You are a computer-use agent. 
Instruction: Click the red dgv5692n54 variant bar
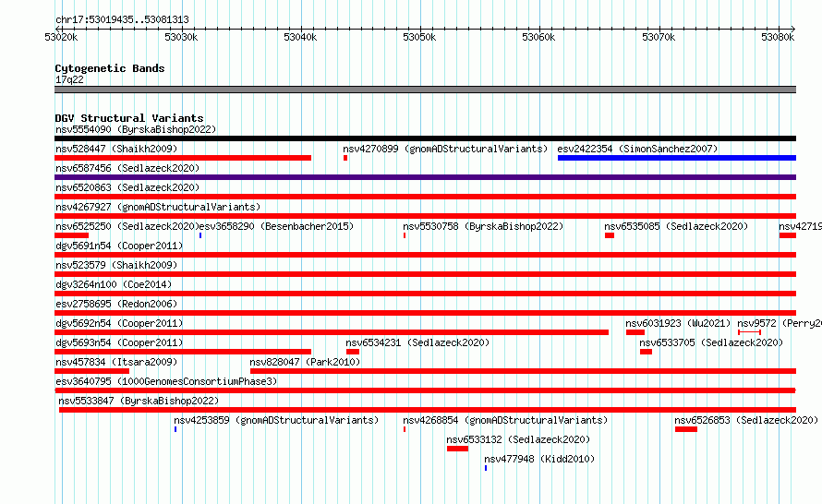pos(332,332)
